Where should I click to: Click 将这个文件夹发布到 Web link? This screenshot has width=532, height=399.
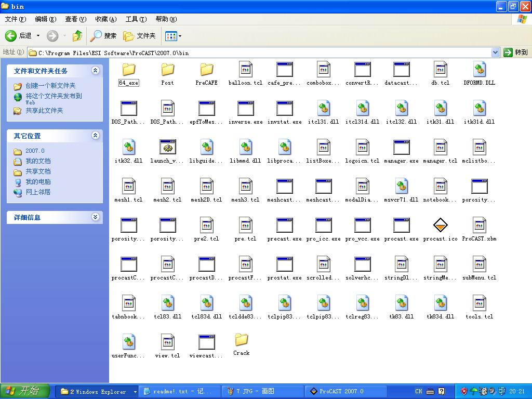tap(54, 99)
